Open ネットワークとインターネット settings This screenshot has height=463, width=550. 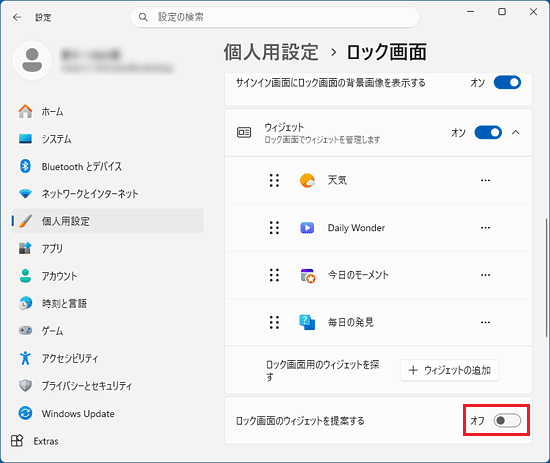(108, 194)
